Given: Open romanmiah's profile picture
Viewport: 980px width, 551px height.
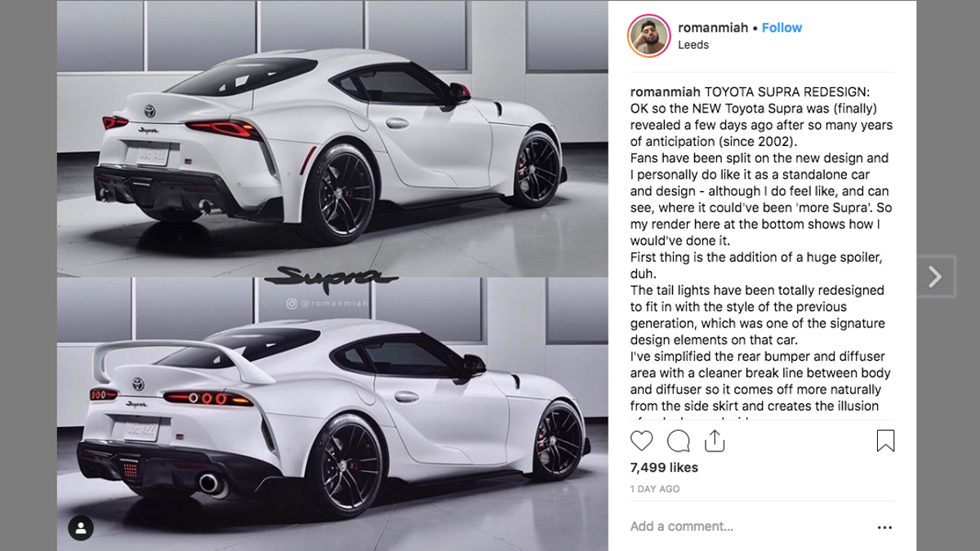Looking at the screenshot, I should [648, 35].
